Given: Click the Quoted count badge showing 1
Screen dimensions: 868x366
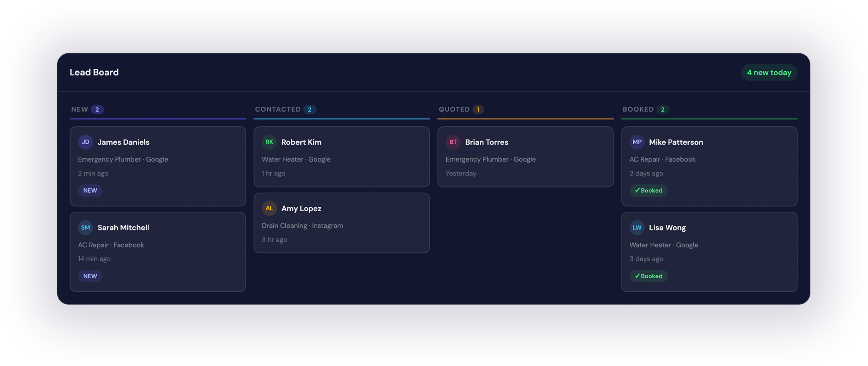Looking at the screenshot, I should 478,110.
